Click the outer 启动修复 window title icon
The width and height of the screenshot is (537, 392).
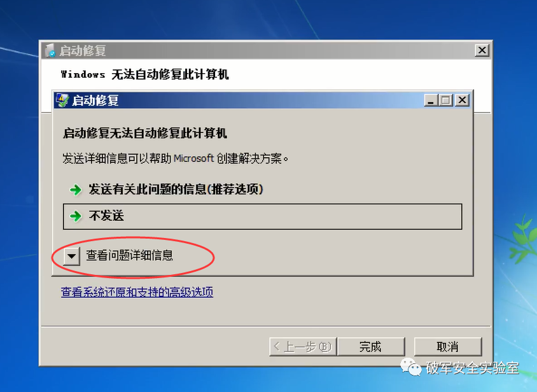(50, 50)
